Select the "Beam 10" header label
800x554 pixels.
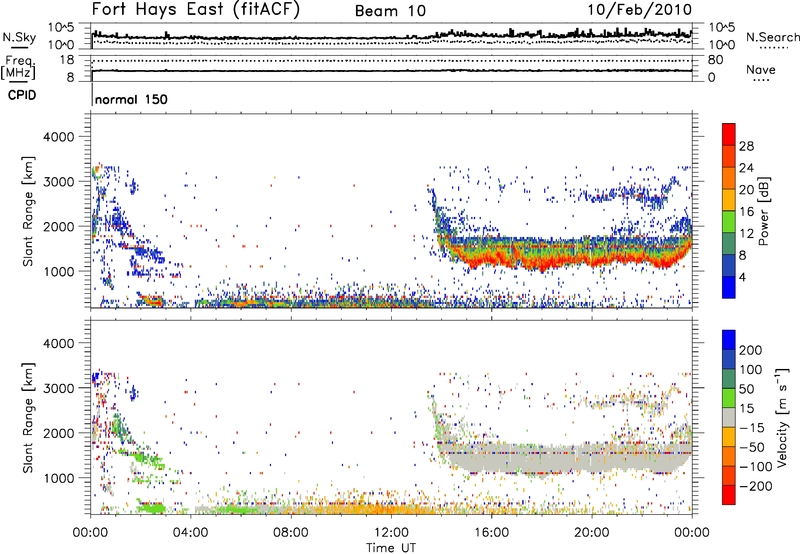[390, 11]
